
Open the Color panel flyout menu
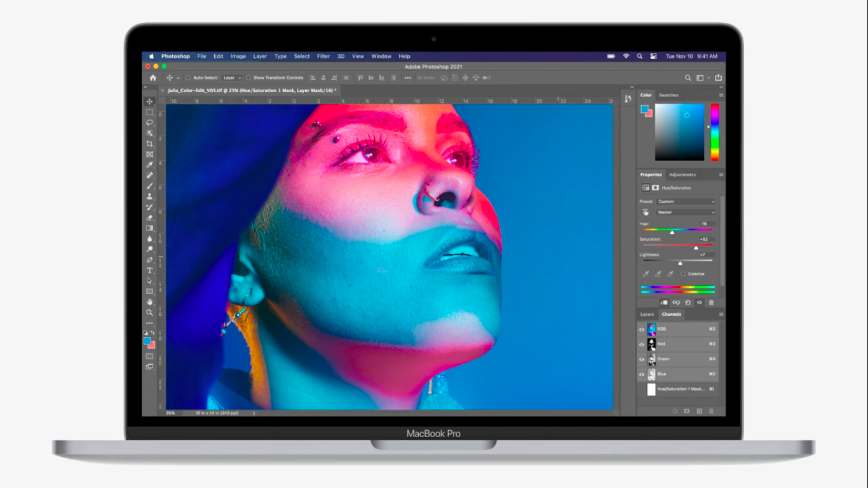pos(721,95)
